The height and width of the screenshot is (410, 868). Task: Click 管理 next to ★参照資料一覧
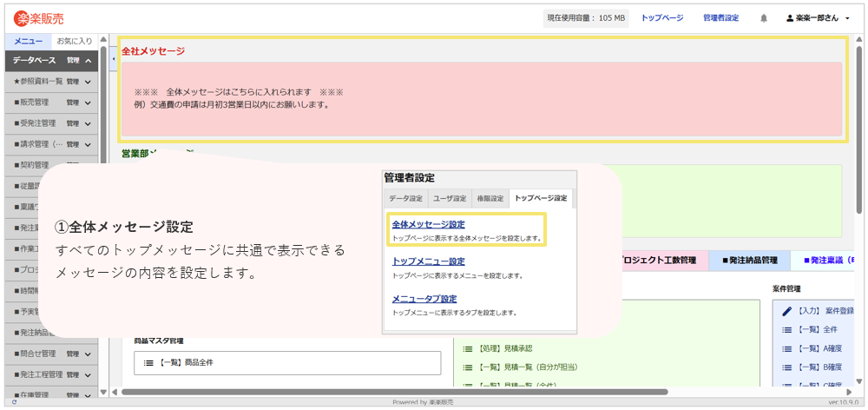coord(73,82)
